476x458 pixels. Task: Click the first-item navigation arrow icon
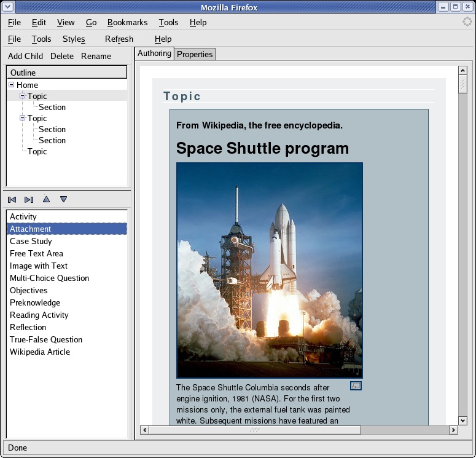pos(12,200)
